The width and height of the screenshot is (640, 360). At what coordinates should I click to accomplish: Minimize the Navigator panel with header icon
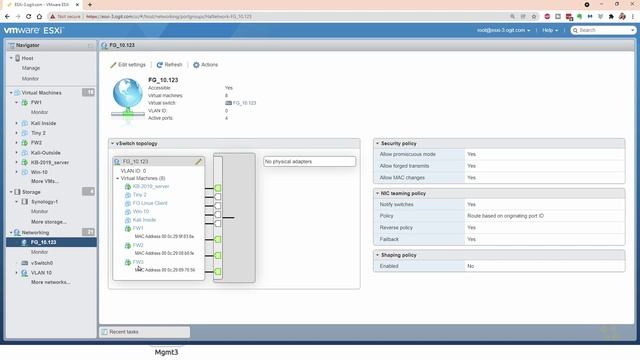90,45
